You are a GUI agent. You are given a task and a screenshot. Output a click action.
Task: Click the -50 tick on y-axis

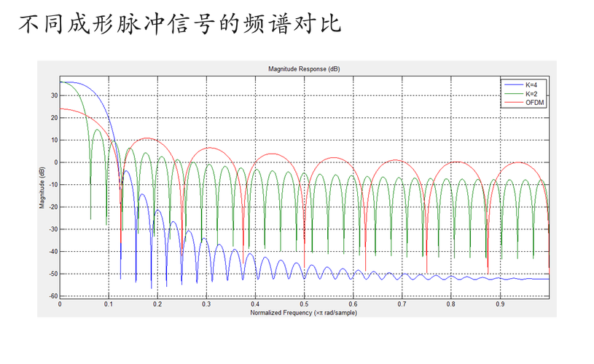pyautogui.click(x=52, y=274)
